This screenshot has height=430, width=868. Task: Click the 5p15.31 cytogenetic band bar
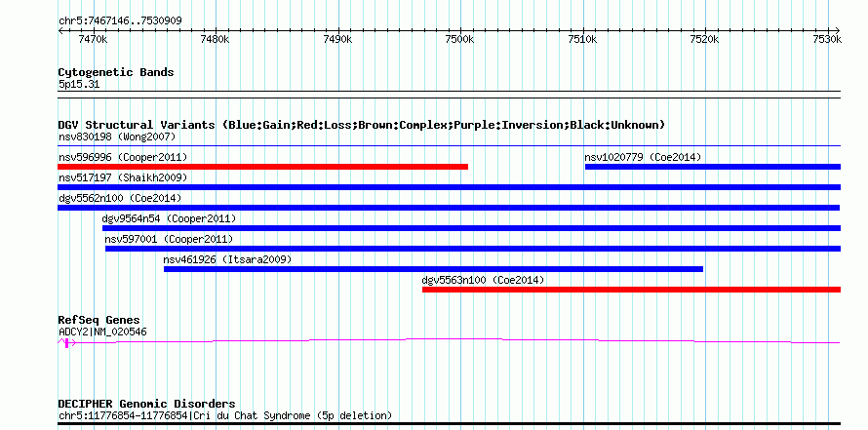tap(449, 95)
